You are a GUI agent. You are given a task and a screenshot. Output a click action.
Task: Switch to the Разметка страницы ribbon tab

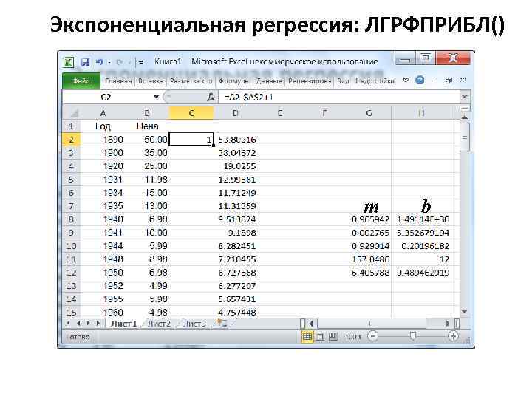tap(191, 81)
